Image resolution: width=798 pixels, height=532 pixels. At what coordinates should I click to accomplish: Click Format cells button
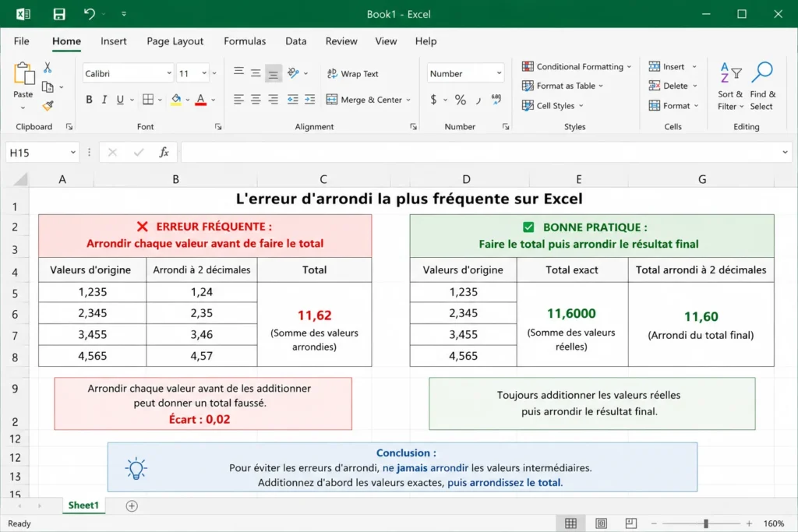point(670,106)
